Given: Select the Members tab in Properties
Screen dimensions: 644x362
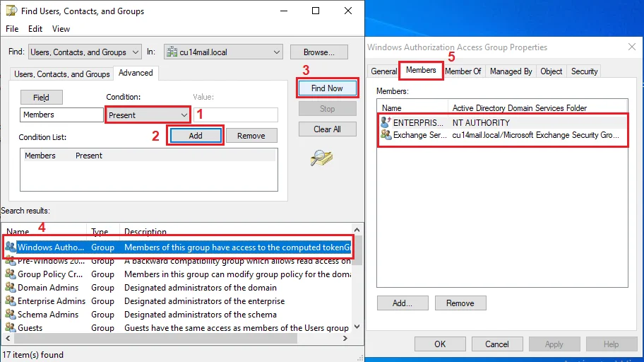Looking at the screenshot, I should [421, 70].
